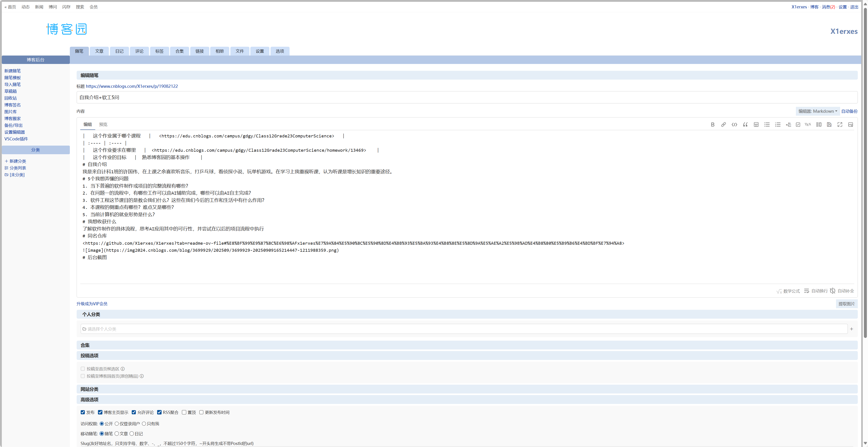The height and width of the screenshot is (447, 868).
Task: Select the 仅登录用户 access radio button
Action: pos(117,424)
